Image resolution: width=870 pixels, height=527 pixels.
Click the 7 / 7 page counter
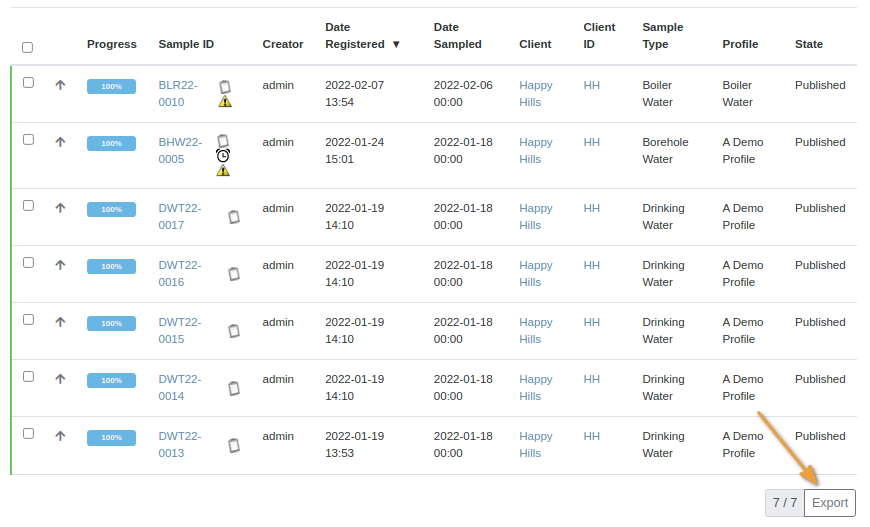pos(784,503)
